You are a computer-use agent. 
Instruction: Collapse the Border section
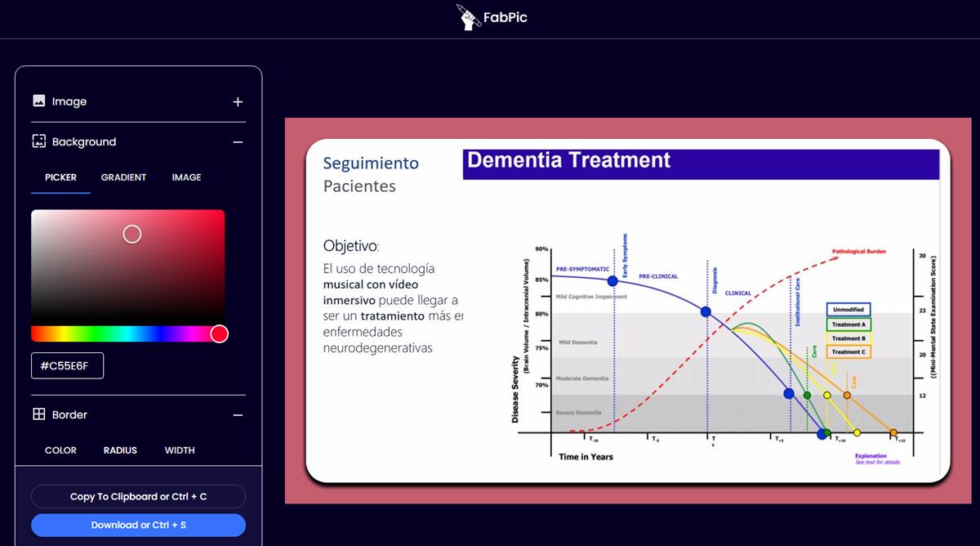[238, 415]
